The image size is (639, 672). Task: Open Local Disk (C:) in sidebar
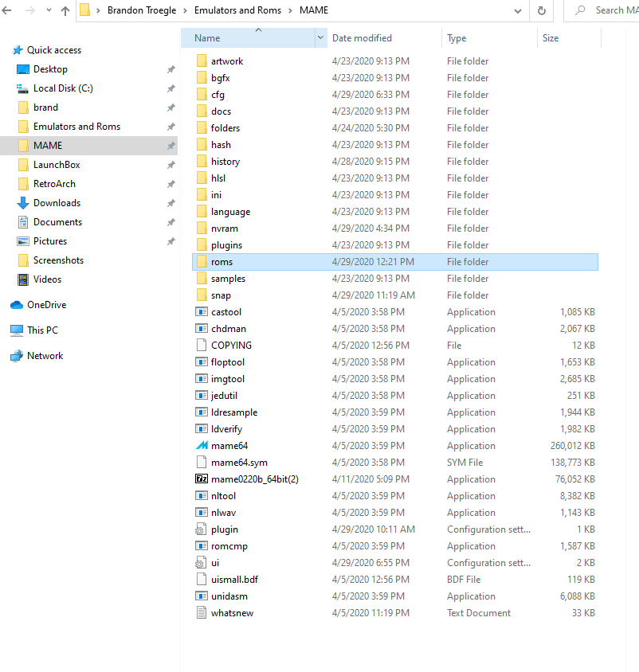[63, 88]
